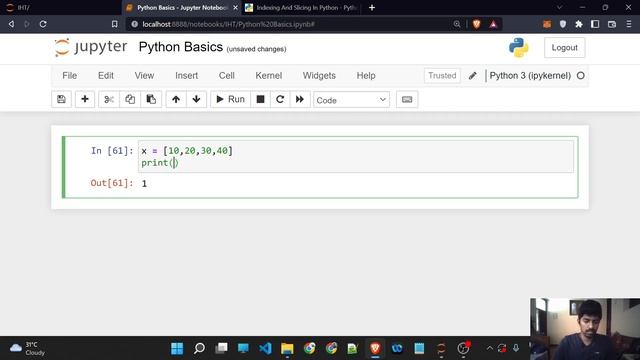Click the In [61] prompt area

pos(112,151)
